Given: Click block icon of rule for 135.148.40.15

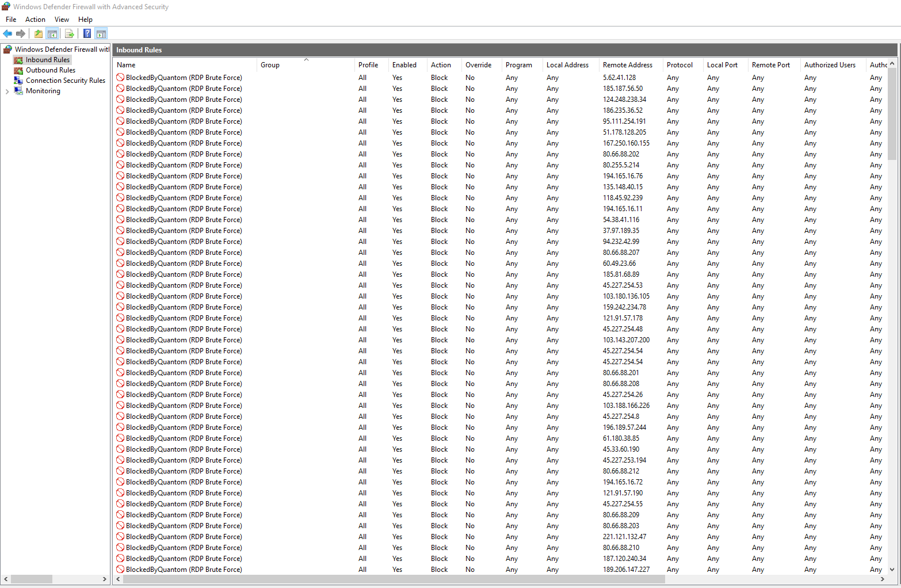Looking at the screenshot, I should click(120, 186).
